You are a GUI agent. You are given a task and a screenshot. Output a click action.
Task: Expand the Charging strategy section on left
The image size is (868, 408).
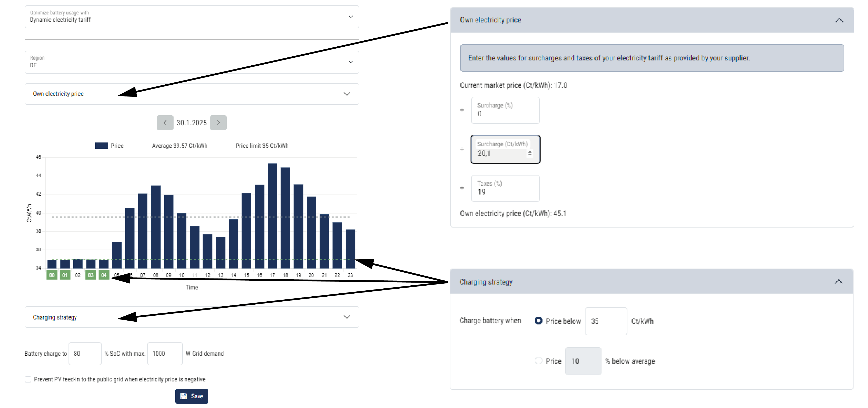pos(192,317)
